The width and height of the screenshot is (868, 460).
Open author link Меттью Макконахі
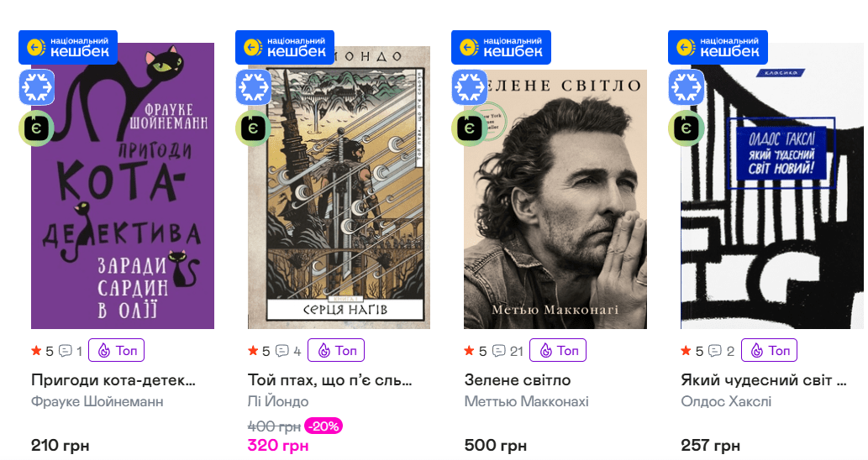click(526, 401)
